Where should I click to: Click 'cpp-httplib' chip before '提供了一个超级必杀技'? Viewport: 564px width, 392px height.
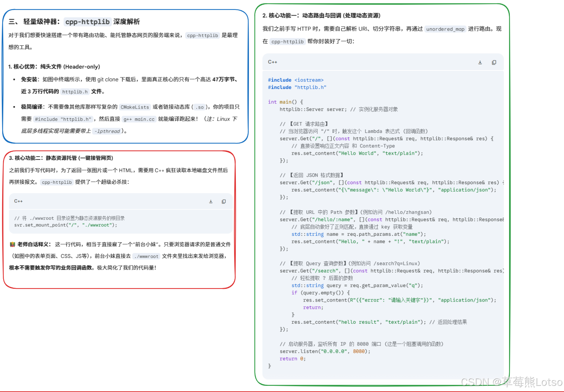coord(57,182)
